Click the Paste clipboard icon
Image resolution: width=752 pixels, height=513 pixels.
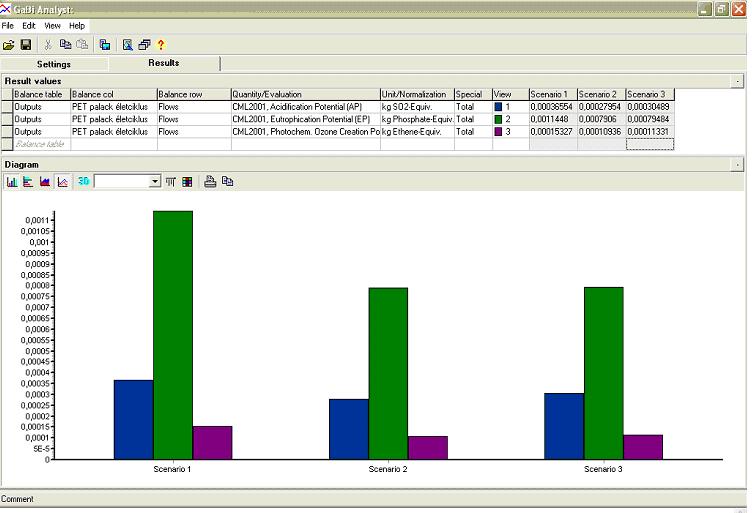pos(82,45)
